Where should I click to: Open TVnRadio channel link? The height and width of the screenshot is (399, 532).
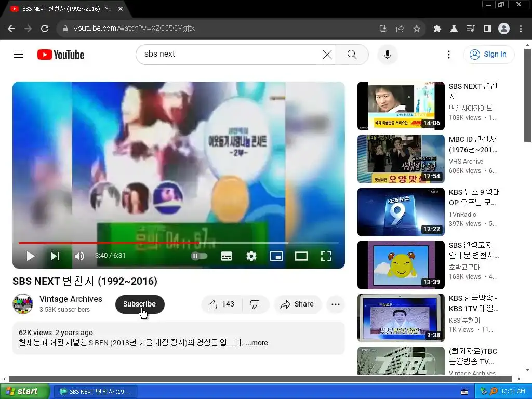[462, 215]
